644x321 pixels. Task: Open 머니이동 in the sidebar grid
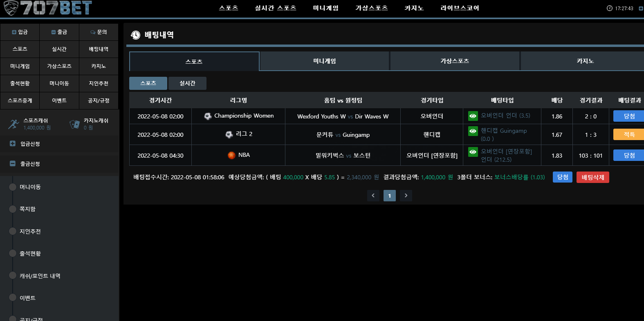[59, 83]
